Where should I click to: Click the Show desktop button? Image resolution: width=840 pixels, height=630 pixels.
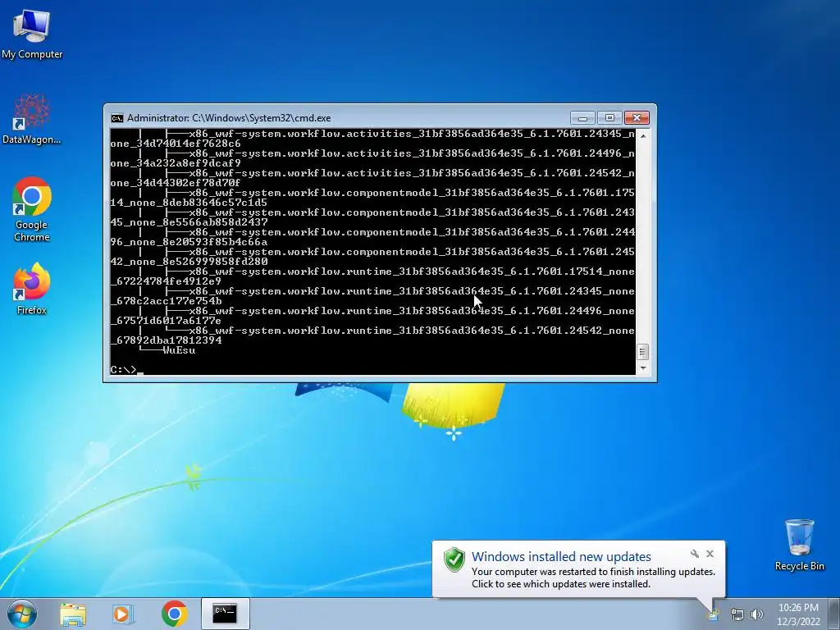(x=834, y=614)
